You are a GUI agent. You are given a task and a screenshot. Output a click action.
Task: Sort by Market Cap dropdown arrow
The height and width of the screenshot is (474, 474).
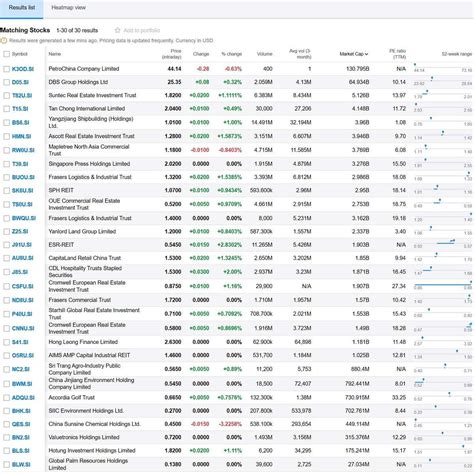367,54
